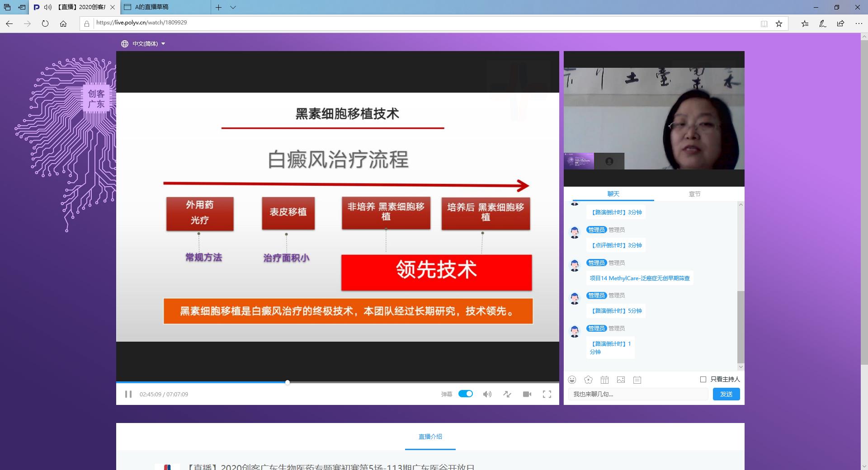Open the 中文(简体) language dropdown
The width and height of the screenshot is (868, 470).
click(143, 43)
